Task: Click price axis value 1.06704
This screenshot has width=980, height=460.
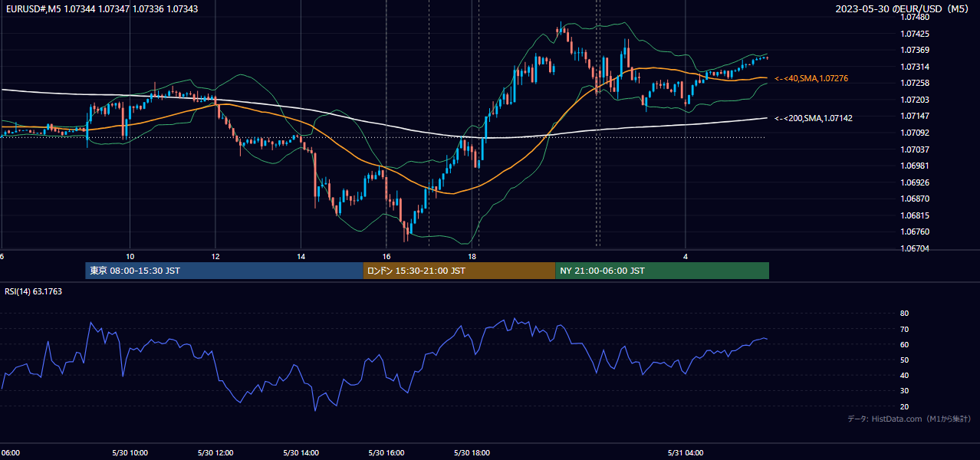Action: [916, 248]
